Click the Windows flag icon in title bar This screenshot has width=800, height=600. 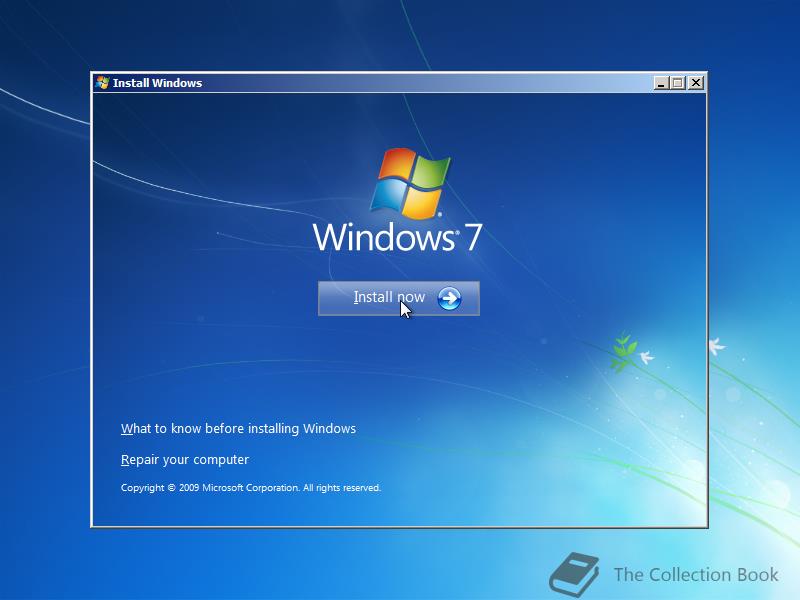(x=103, y=83)
